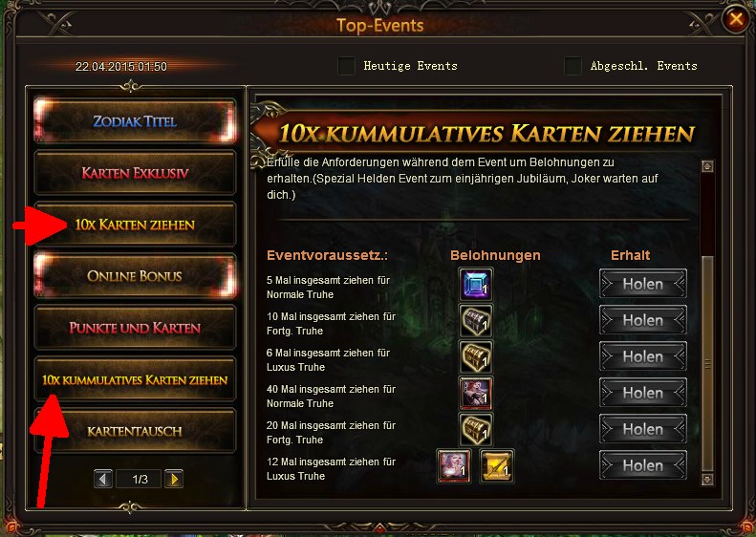Select the silver chest reward for 10 draws
Image resolution: width=756 pixels, height=537 pixels.
coord(476,320)
